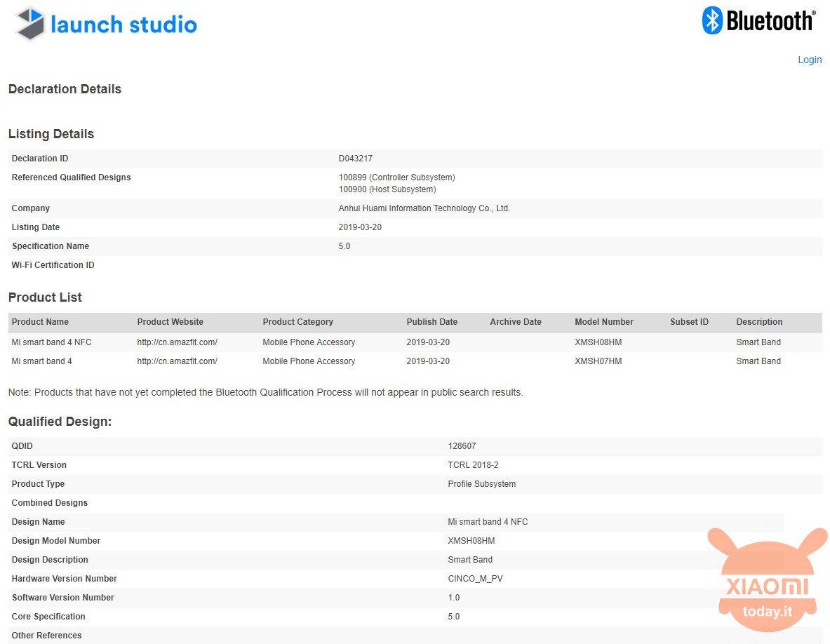The image size is (830, 644).
Task: Click Design Description value Smart Band
Action: pos(470,560)
